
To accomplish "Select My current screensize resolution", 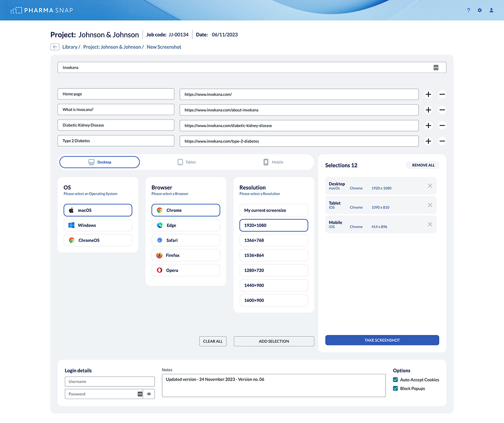I will [274, 210].
